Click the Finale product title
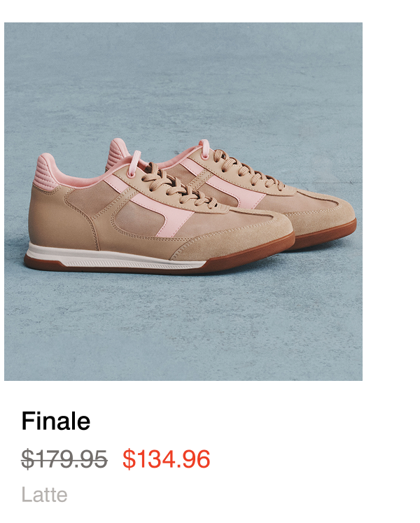 (56, 421)
